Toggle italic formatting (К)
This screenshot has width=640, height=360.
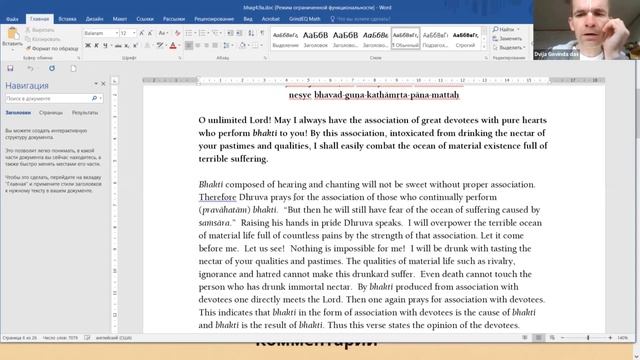(96, 45)
